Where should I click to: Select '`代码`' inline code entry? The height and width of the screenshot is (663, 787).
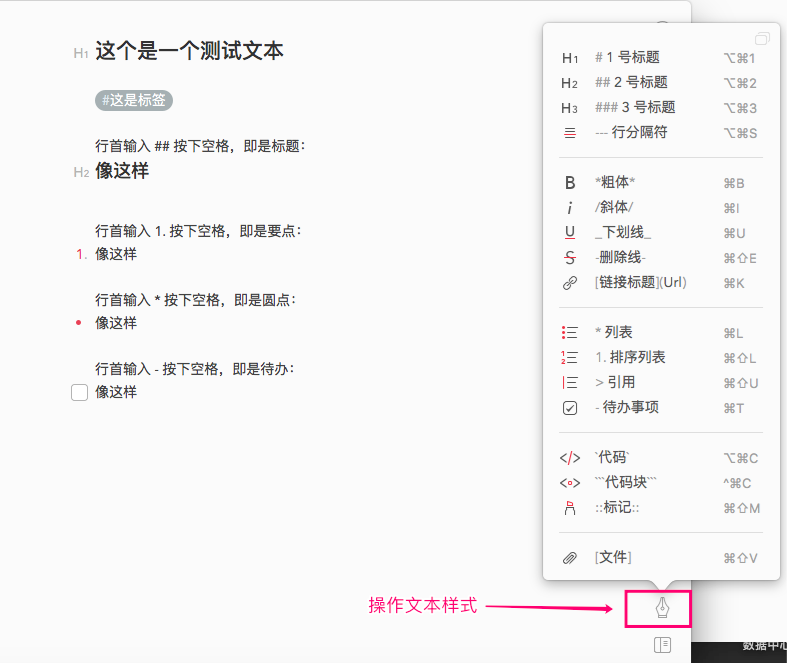(612, 457)
